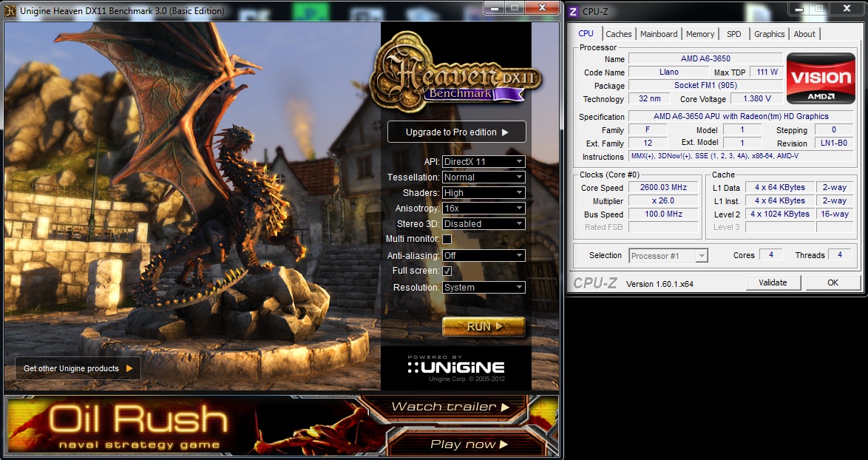Viewport: 868px width, 460px height.
Task: Click the CPU-Z purple Z title bar icon
Action: (574, 11)
